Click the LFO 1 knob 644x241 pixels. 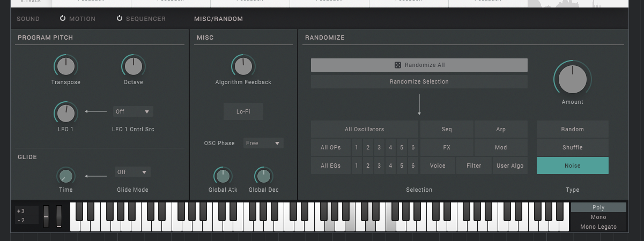(65, 113)
